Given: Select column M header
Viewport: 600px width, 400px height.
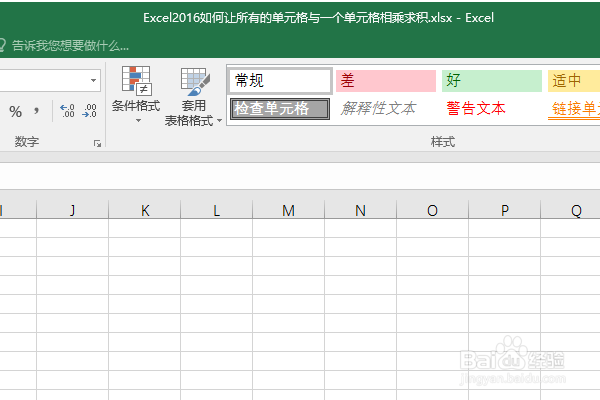Looking at the screenshot, I should pyautogui.click(x=289, y=210).
